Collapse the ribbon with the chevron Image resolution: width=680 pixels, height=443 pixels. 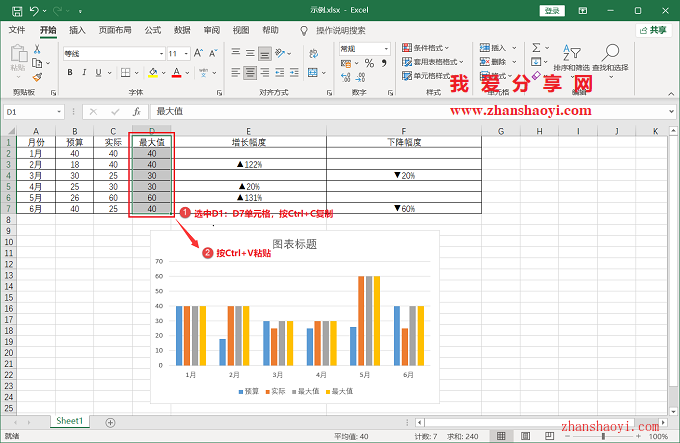(671, 94)
